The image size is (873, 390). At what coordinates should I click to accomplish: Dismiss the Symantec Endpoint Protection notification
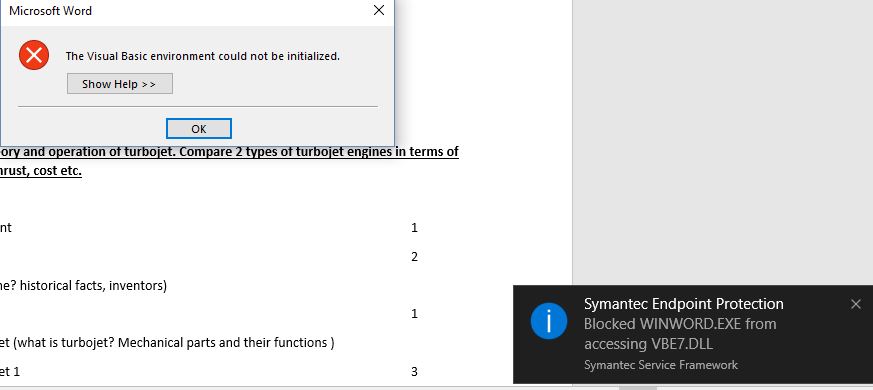click(x=856, y=304)
